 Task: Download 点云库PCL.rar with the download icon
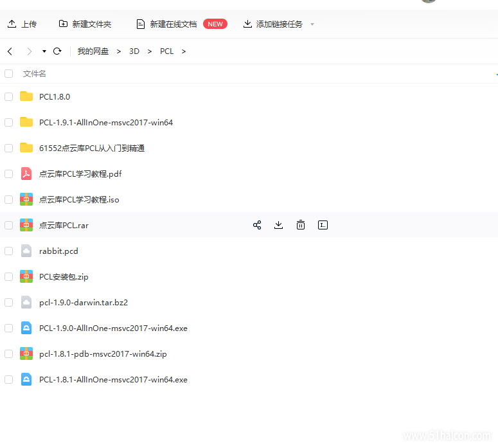point(278,225)
